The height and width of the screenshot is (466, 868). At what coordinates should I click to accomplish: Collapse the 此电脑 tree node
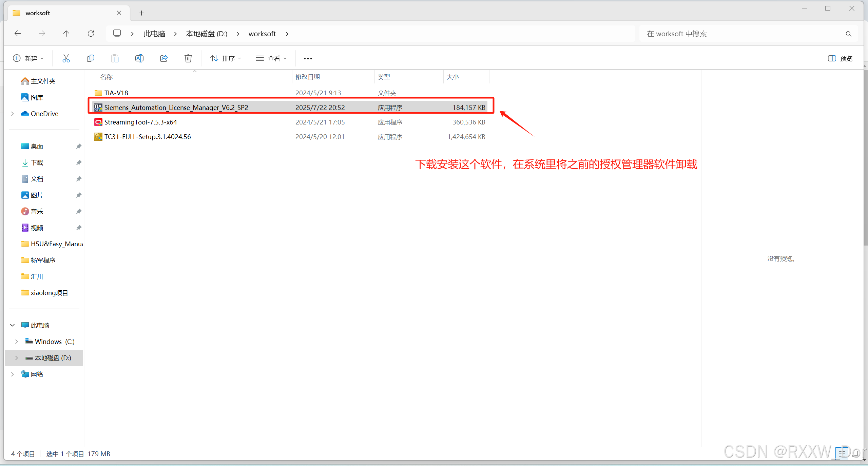pyautogui.click(x=13, y=325)
